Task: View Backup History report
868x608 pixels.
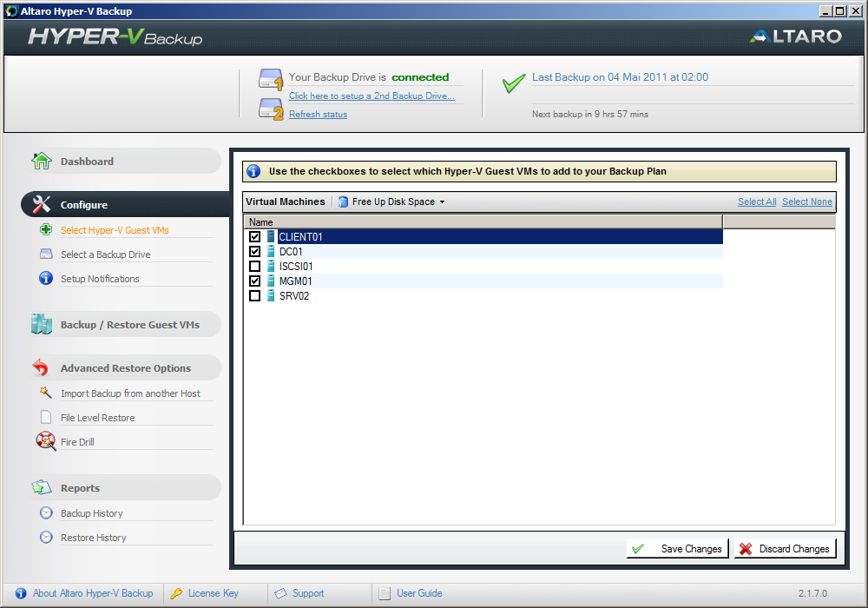Action: click(x=92, y=513)
